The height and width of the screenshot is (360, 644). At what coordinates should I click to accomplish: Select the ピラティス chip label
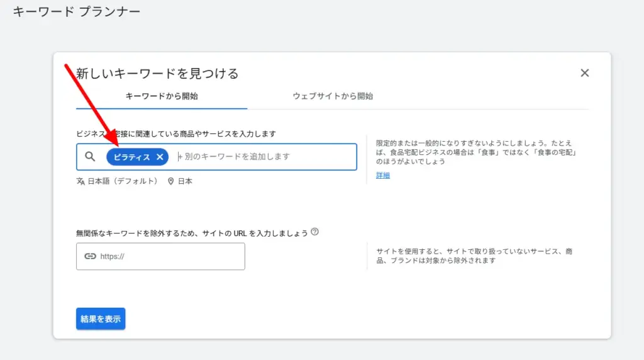(131, 157)
